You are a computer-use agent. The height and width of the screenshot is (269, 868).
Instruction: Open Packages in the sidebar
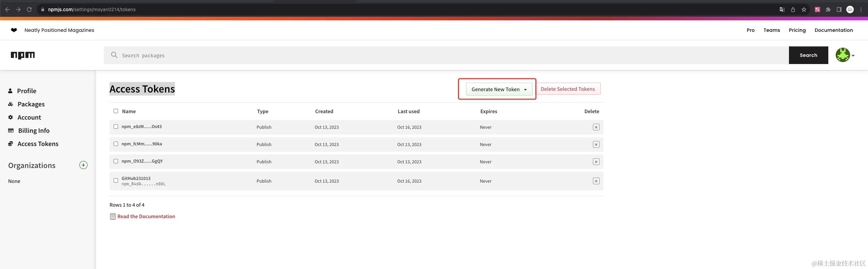click(x=26, y=104)
